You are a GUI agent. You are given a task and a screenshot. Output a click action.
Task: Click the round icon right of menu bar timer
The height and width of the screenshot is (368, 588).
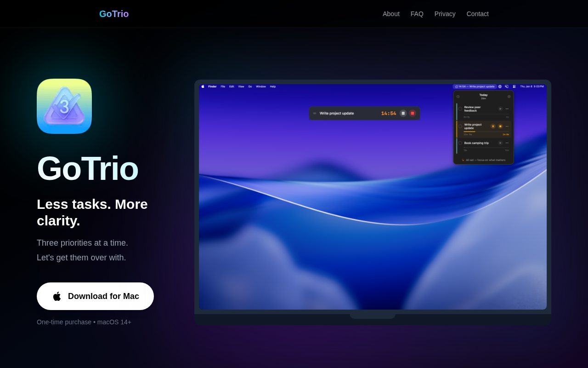point(500,86)
